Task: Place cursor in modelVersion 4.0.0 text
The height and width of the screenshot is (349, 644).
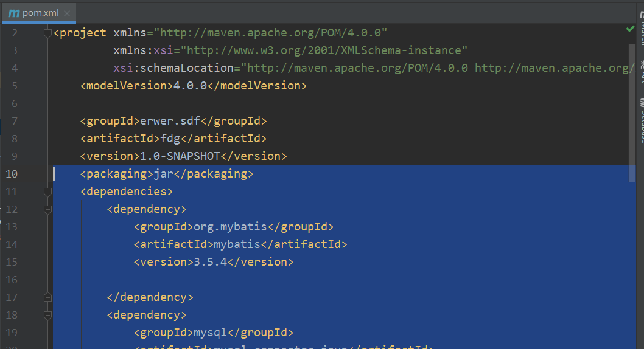Action: 190,86
